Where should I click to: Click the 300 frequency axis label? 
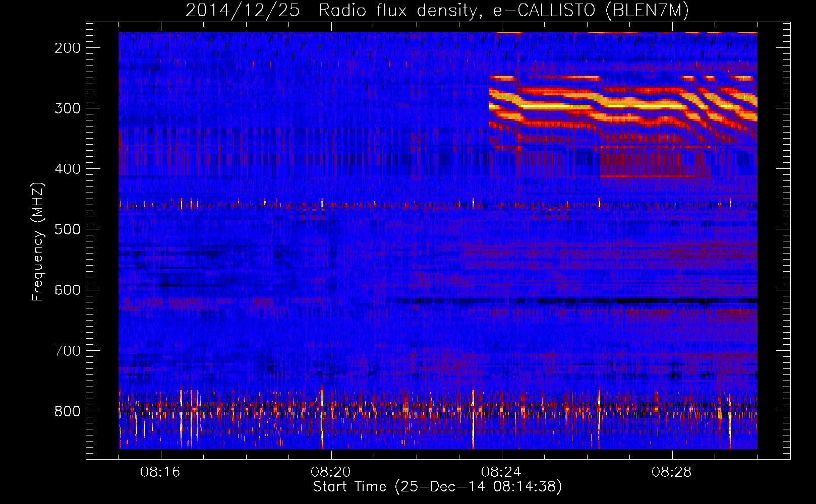coord(68,108)
